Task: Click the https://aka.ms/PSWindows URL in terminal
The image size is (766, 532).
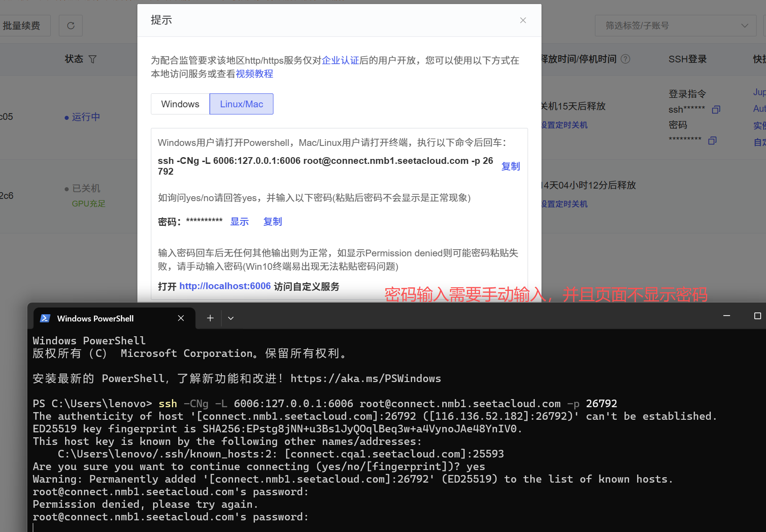Action: (x=365, y=378)
